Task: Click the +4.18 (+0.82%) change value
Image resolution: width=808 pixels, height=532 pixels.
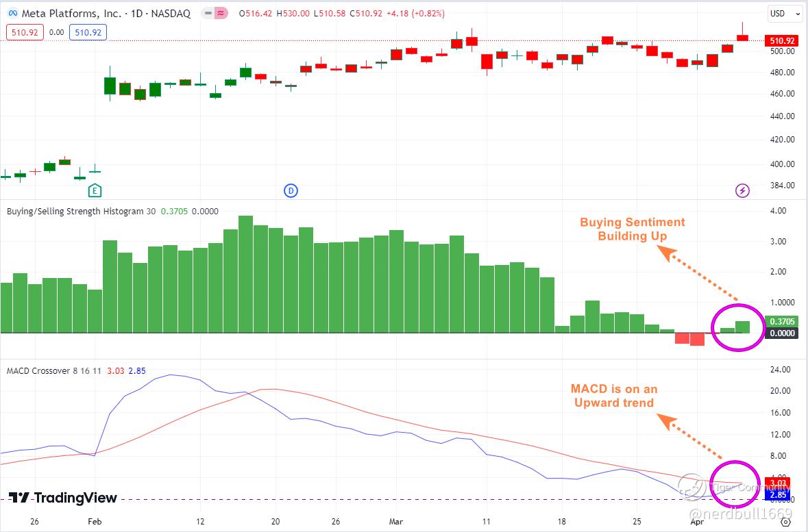Action: coord(415,14)
